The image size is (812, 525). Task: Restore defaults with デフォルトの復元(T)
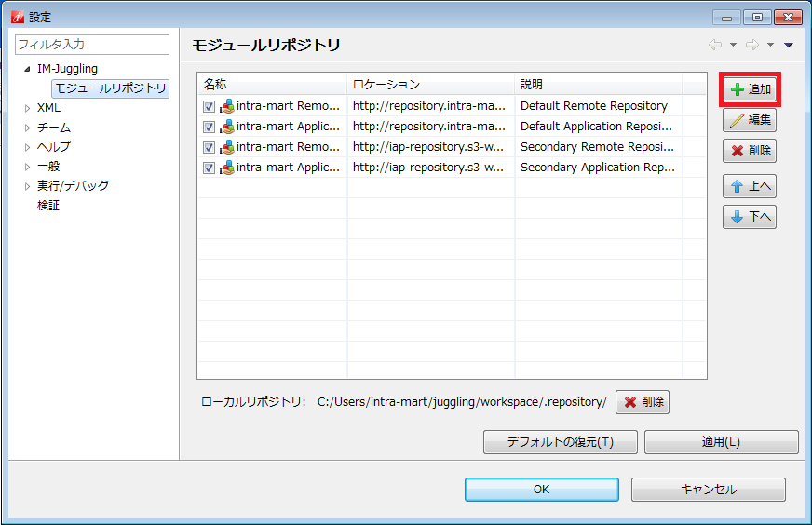pyautogui.click(x=561, y=442)
